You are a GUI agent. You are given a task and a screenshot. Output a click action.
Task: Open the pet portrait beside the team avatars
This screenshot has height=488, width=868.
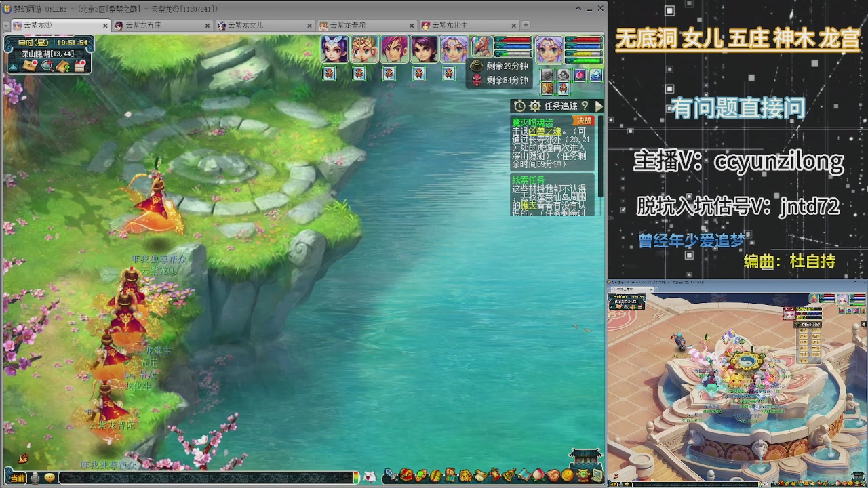click(482, 47)
